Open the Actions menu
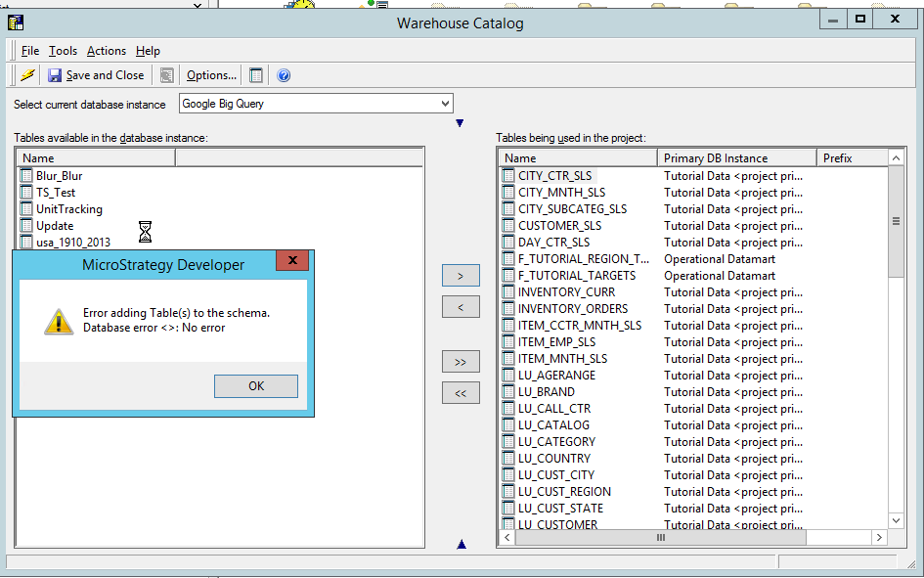924x578 pixels. coord(106,51)
